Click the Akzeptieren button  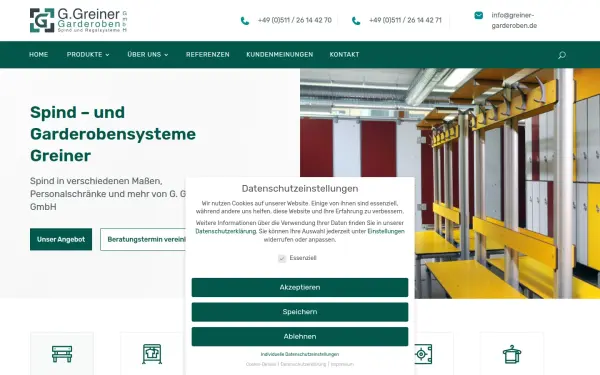pos(300,287)
